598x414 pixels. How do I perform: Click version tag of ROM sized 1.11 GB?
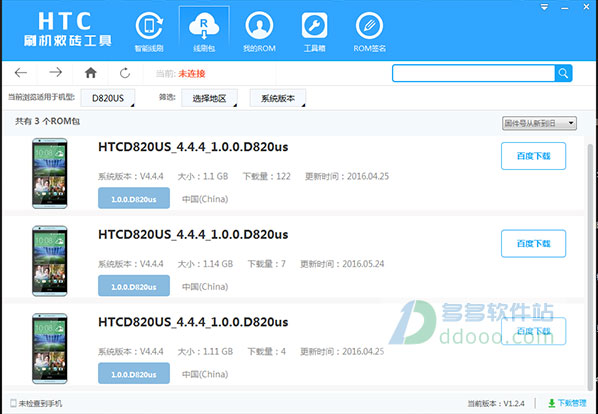134,374
